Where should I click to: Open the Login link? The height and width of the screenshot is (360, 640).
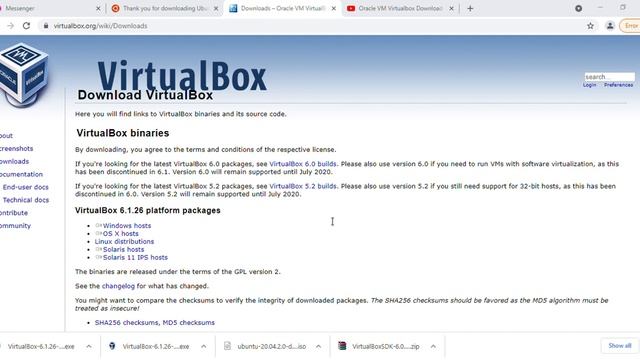coord(589,85)
